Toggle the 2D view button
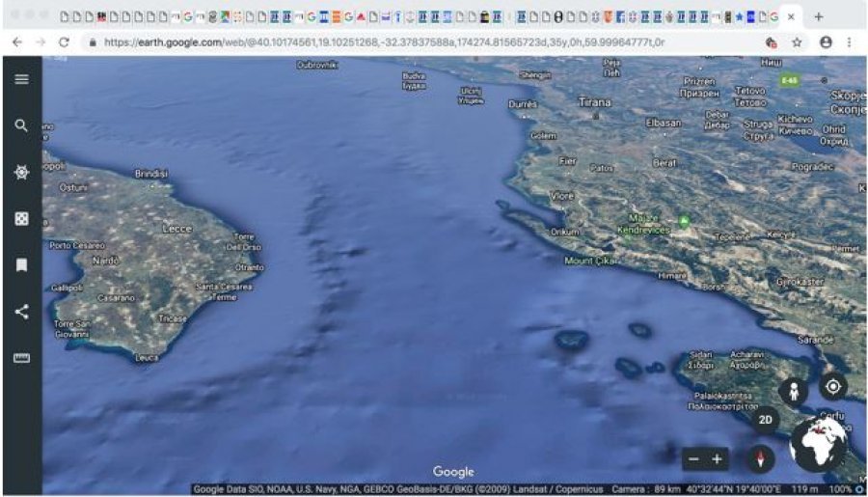Viewport: 868px width, 497px height. (765, 421)
